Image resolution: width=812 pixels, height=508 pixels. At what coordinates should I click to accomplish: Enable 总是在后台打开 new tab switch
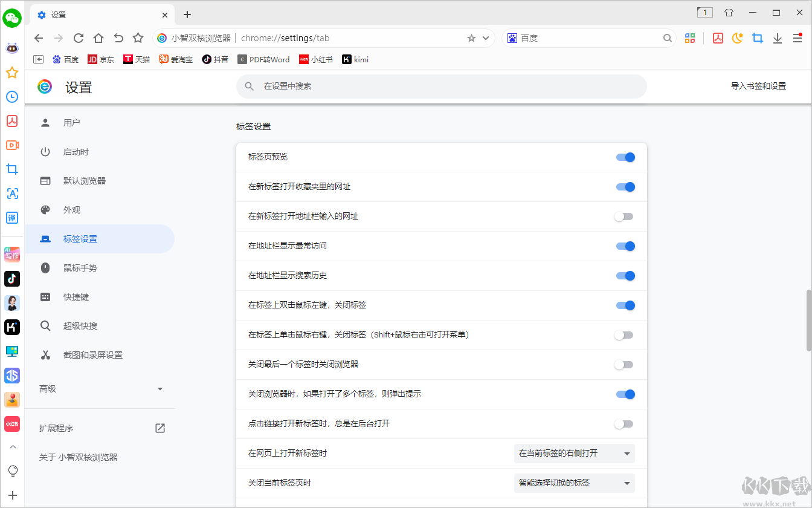623,424
